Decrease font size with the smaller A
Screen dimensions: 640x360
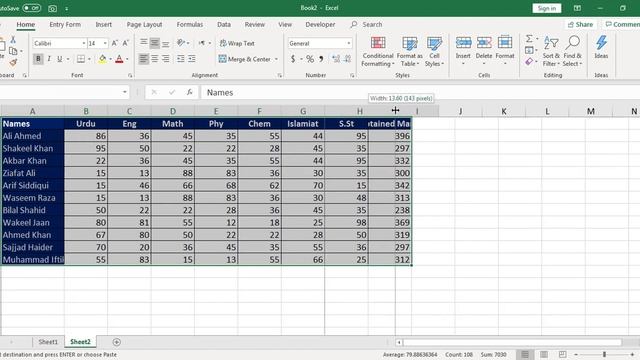125,43
